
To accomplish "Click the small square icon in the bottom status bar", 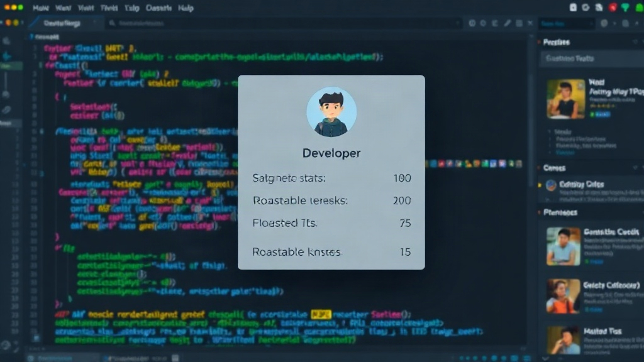I will pos(175,358).
